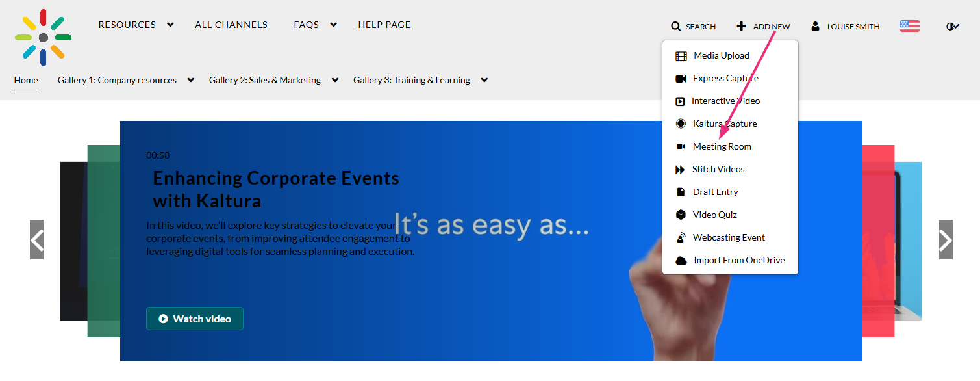
Task: Click the Watch video button
Action: pyautogui.click(x=195, y=319)
